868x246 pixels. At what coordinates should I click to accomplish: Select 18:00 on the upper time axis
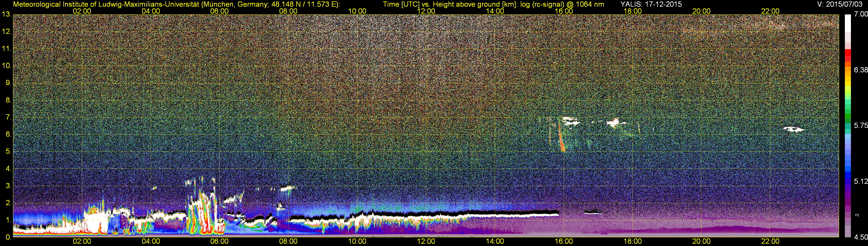(632, 11)
